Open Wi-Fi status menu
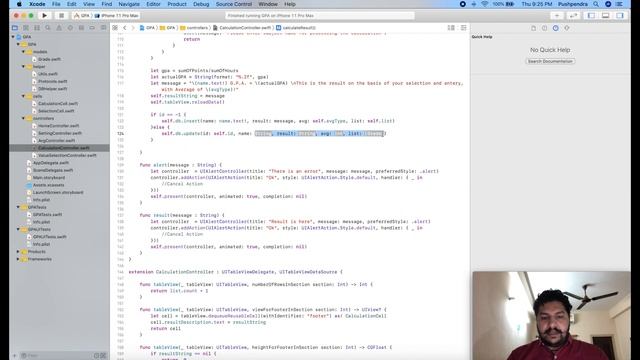The height and width of the screenshot is (360, 640). [x=484, y=4]
